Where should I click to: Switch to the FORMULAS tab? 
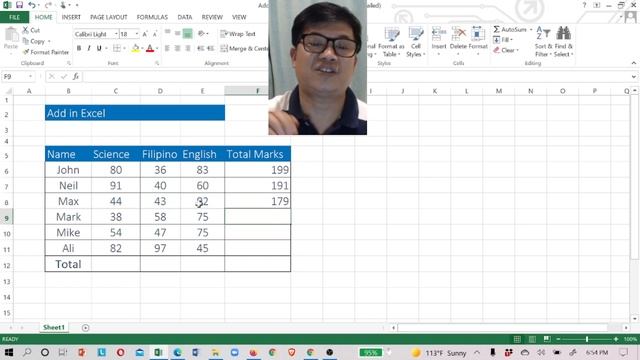pos(152,17)
